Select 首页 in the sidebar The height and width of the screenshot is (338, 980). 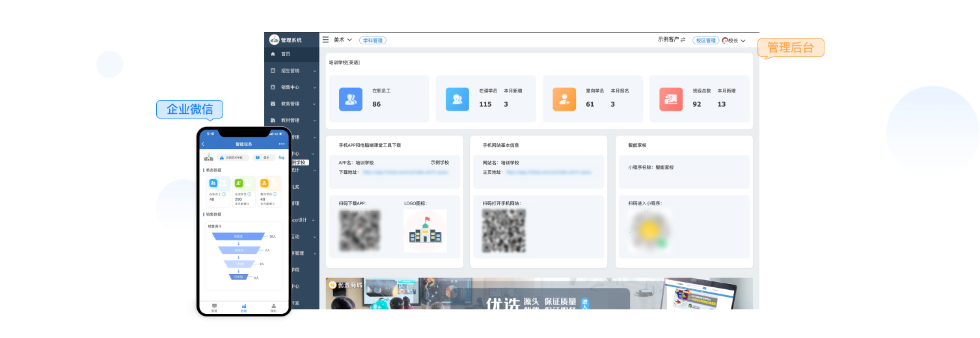(x=292, y=54)
